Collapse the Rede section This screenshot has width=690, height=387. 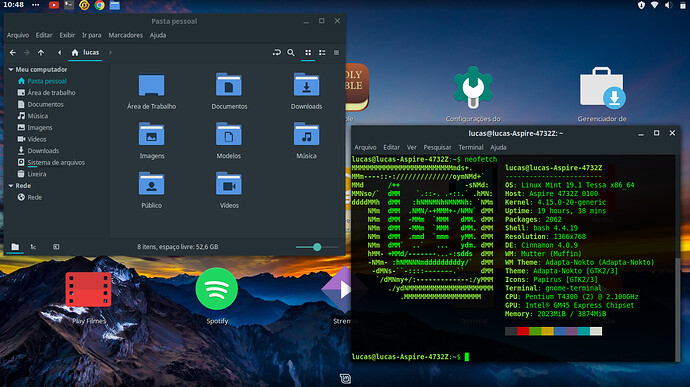tap(11, 186)
